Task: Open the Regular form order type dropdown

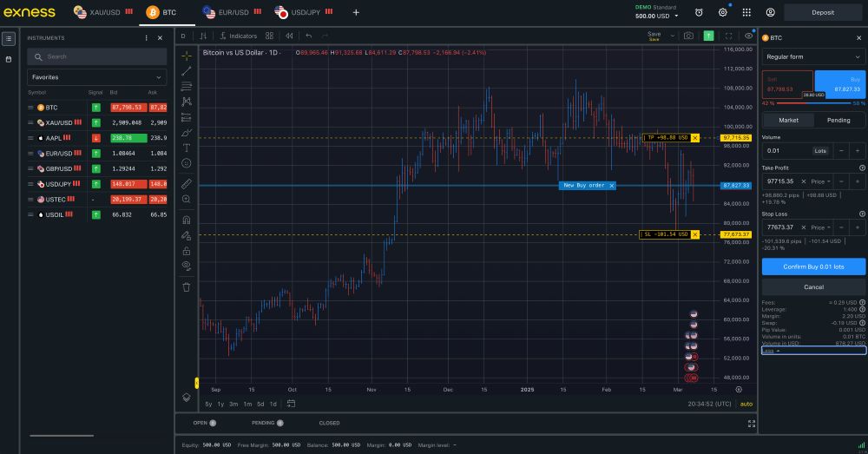Action: pyautogui.click(x=812, y=56)
